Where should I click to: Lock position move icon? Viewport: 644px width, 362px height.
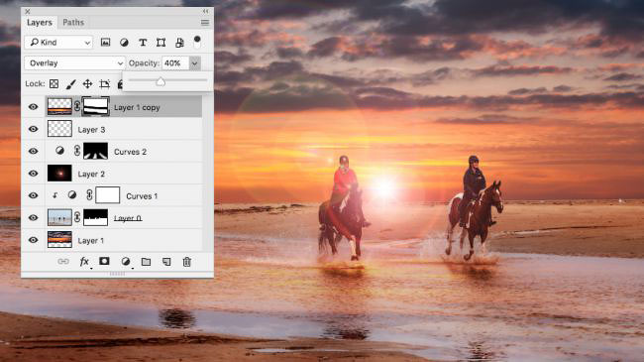87,84
